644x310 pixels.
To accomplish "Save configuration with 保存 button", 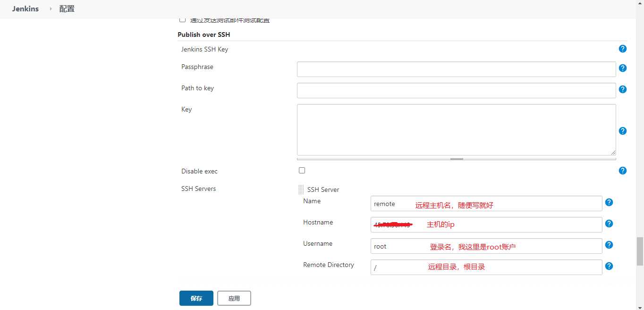I will click(196, 298).
